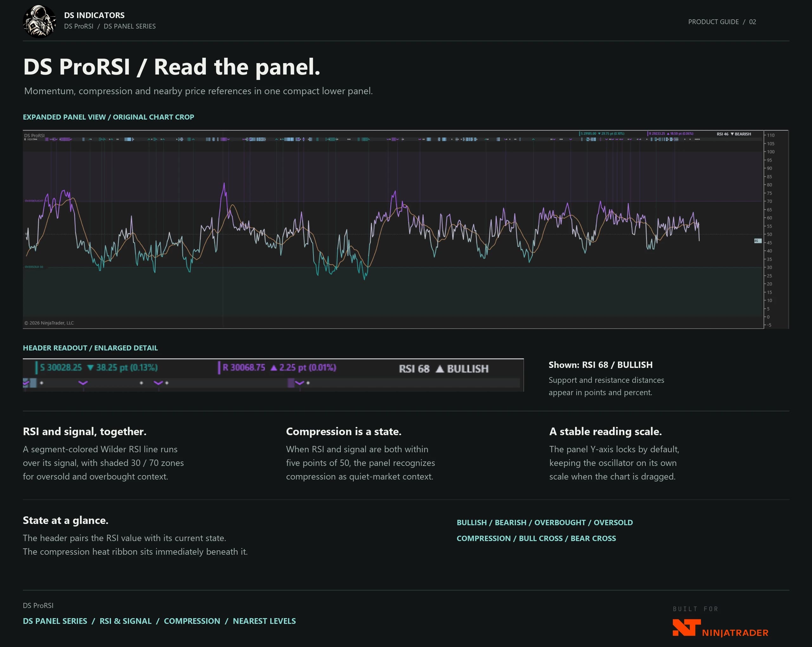Click the 'Support and resistance distances' description
This screenshot has width=812, height=647.
point(606,386)
